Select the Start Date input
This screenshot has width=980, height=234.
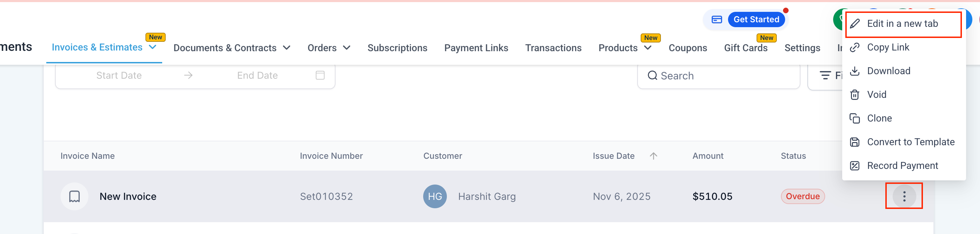[x=119, y=75]
